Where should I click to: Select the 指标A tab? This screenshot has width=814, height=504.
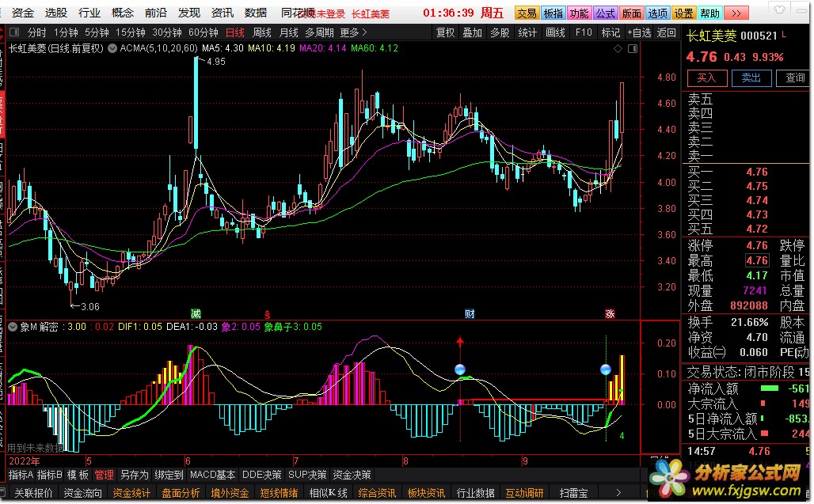click(21, 475)
